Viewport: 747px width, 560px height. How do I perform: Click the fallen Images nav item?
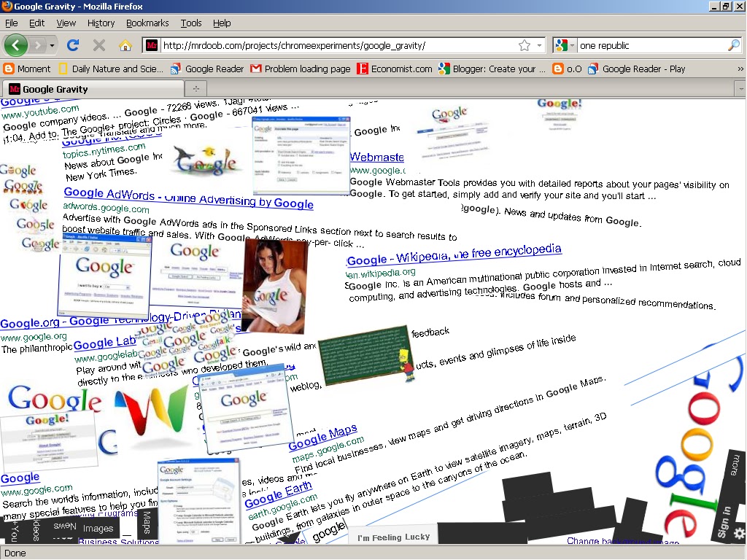pyautogui.click(x=98, y=528)
